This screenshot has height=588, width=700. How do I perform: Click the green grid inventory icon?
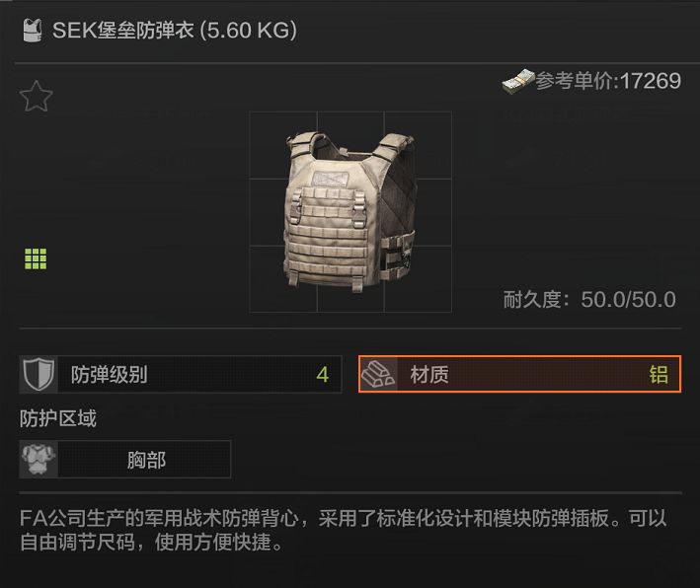[36, 258]
